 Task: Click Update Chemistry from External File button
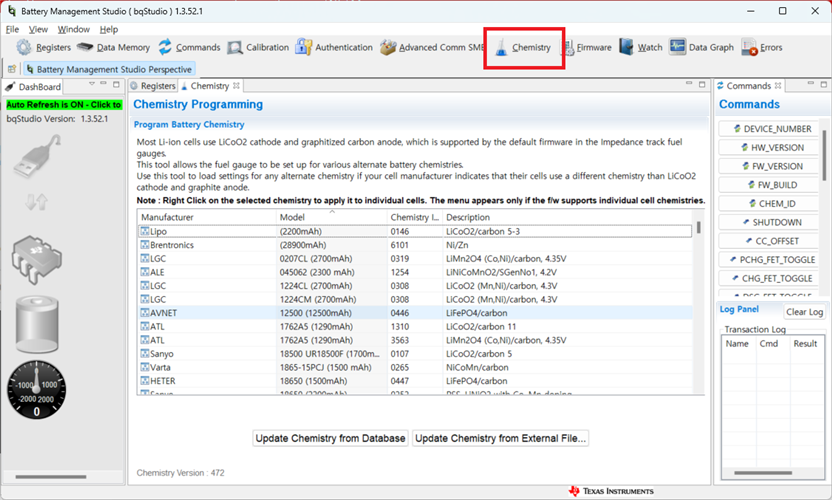click(500, 438)
